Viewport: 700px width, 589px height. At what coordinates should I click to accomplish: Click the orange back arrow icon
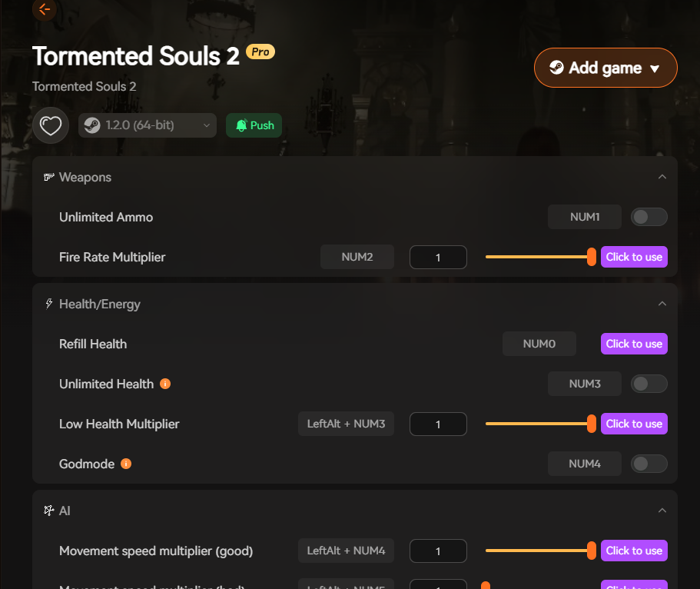point(45,9)
